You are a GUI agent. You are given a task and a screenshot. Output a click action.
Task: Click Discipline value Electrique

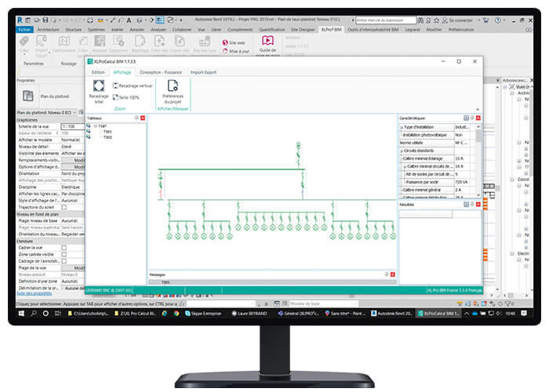[73, 187]
